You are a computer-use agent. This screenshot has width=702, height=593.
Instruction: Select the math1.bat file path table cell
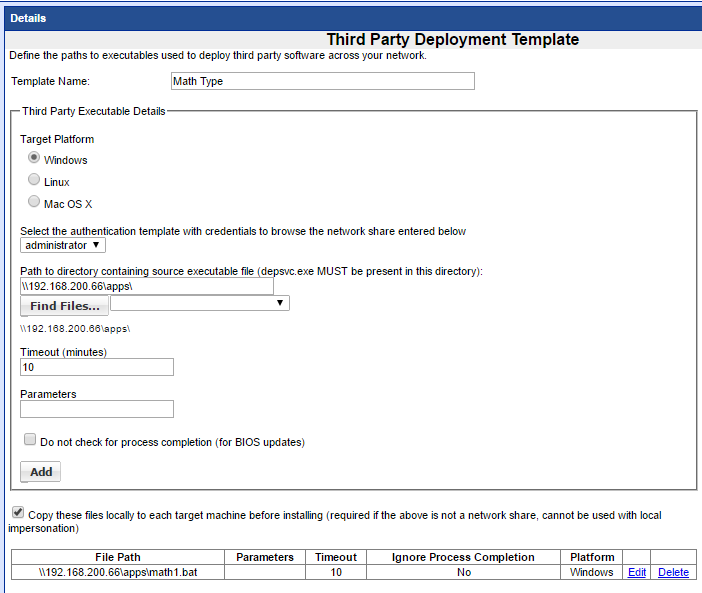click(118, 573)
